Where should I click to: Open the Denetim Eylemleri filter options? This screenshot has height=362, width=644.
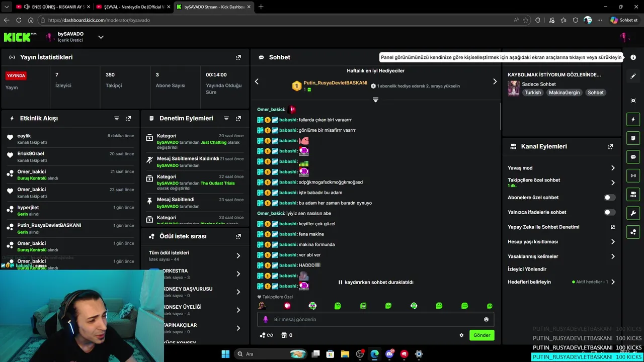(x=226, y=118)
